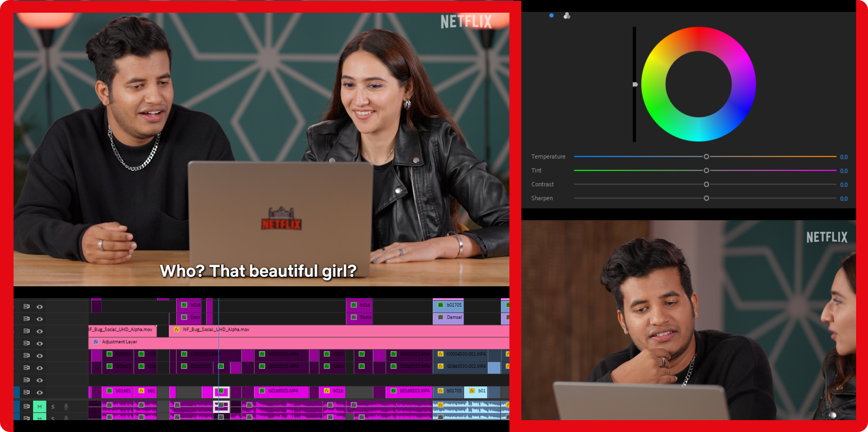Image resolution: width=868 pixels, height=432 pixels.
Task: Click the Contrast value 0.0
Action: (844, 185)
